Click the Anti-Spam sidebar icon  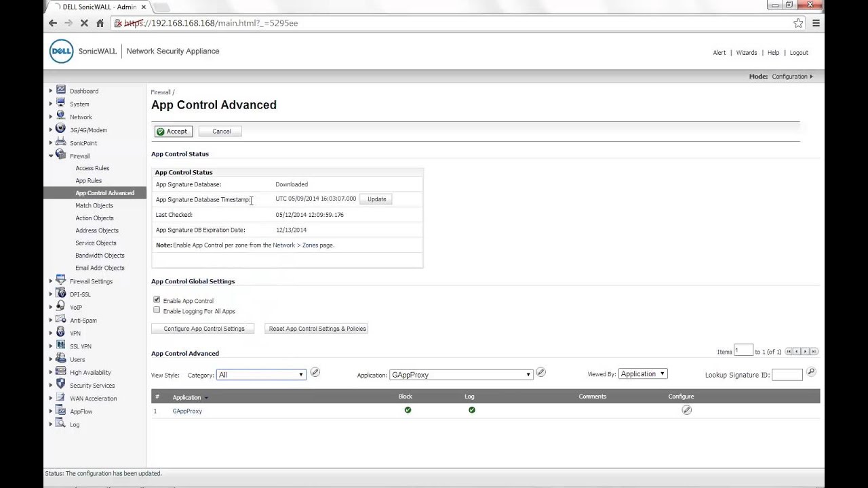[x=61, y=319]
